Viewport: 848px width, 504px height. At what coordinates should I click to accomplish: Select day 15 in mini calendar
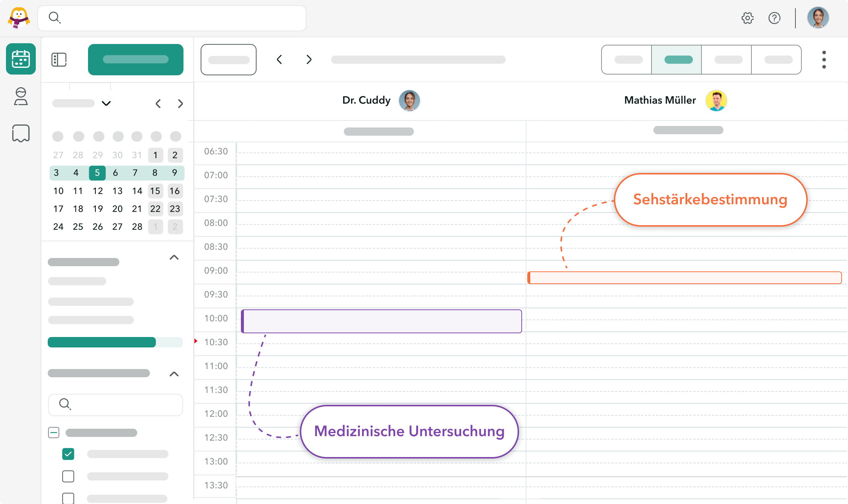[x=155, y=191]
